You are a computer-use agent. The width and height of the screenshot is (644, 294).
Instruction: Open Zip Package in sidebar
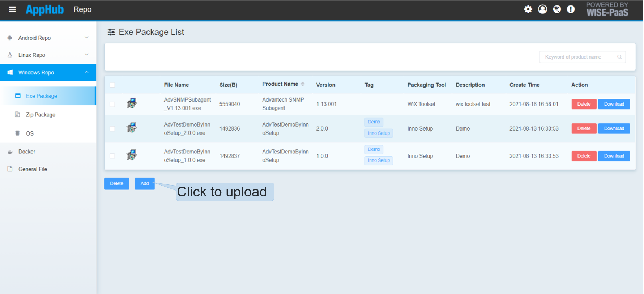point(48,115)
